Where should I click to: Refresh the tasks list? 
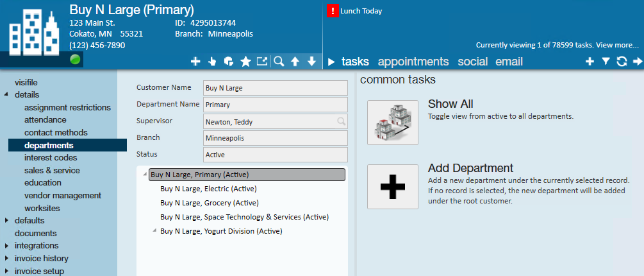[622, 62]
